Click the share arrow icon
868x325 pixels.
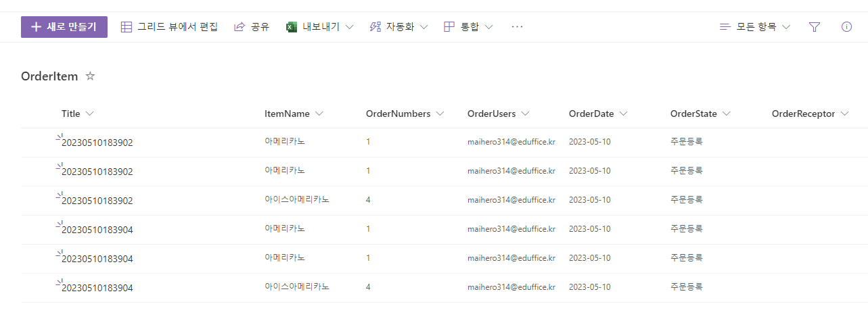pos(239,27)
